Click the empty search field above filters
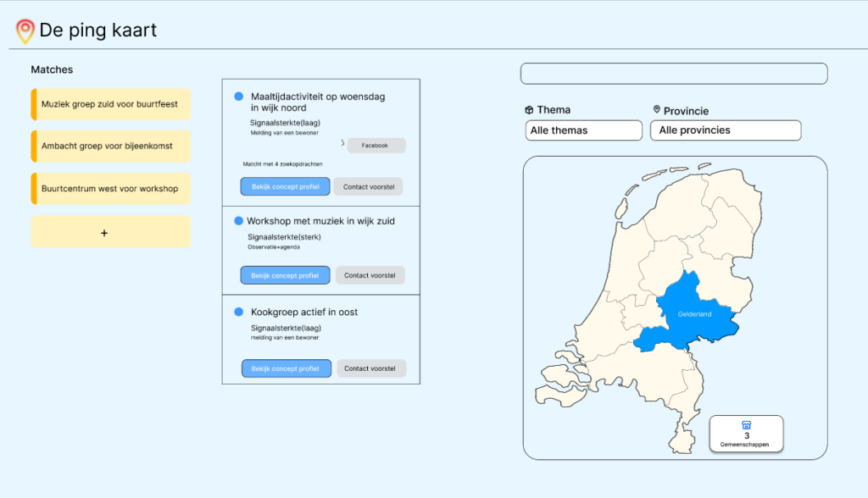Screen dimensions: 868x498 673,74
